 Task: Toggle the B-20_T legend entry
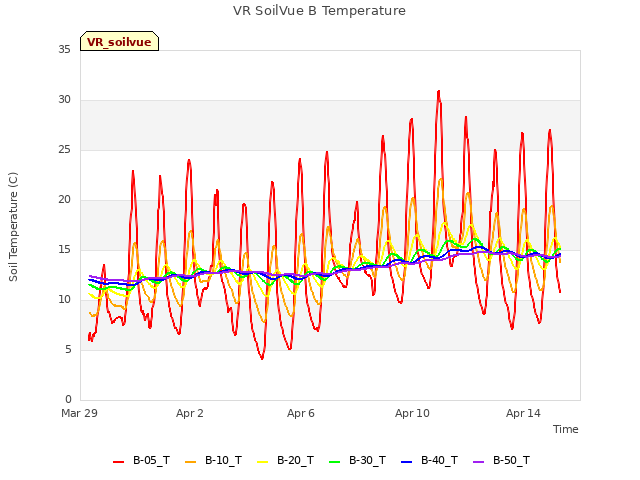[x=285, y=460]
